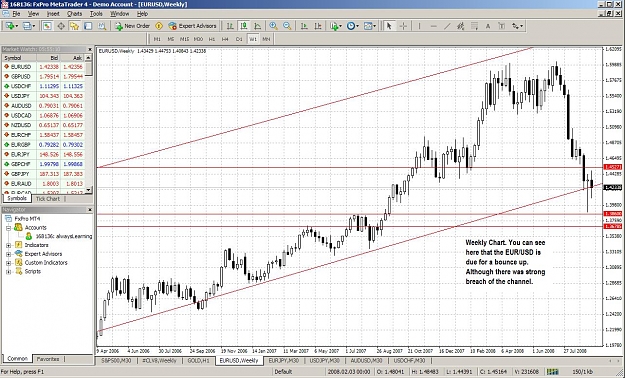Select the Vertical Line drawing tool
Screen dimensions: 625x378
(419, 26)
